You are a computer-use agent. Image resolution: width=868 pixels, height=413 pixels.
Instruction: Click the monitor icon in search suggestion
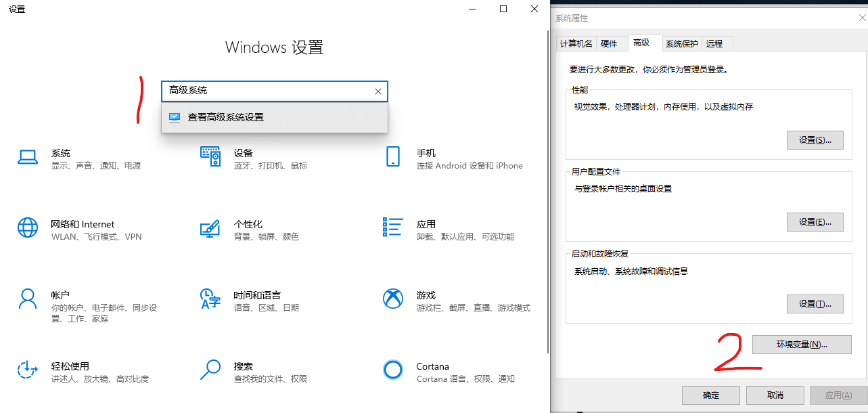(x=175, y=117)
